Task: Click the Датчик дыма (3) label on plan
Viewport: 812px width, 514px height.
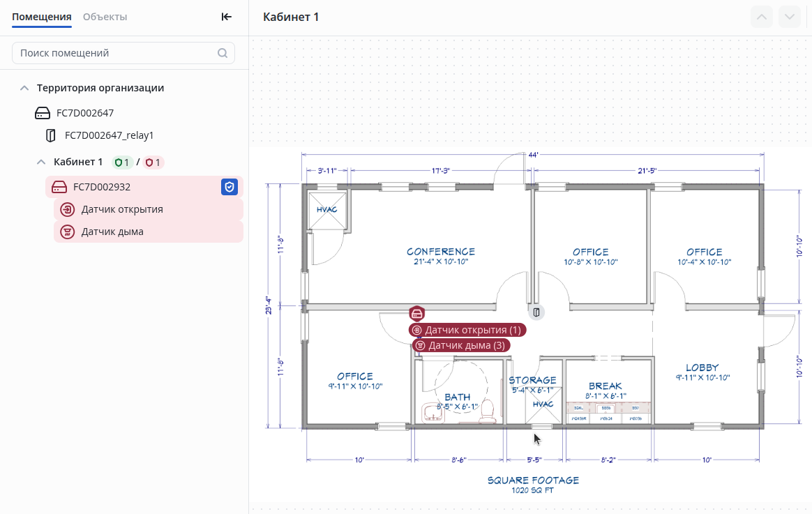Action: point(461,345)
